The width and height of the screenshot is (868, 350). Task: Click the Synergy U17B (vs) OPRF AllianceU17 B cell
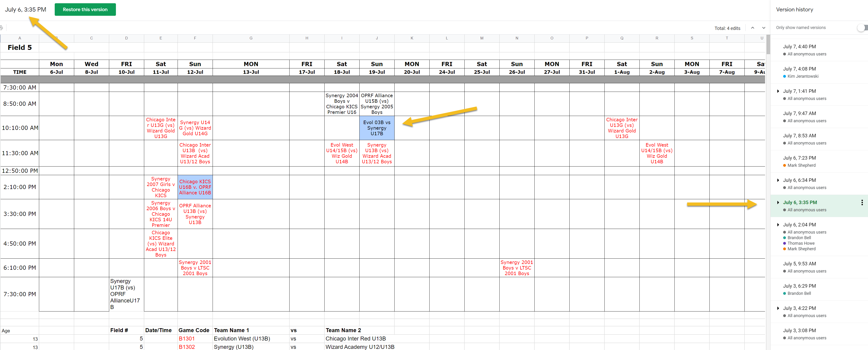126,294
